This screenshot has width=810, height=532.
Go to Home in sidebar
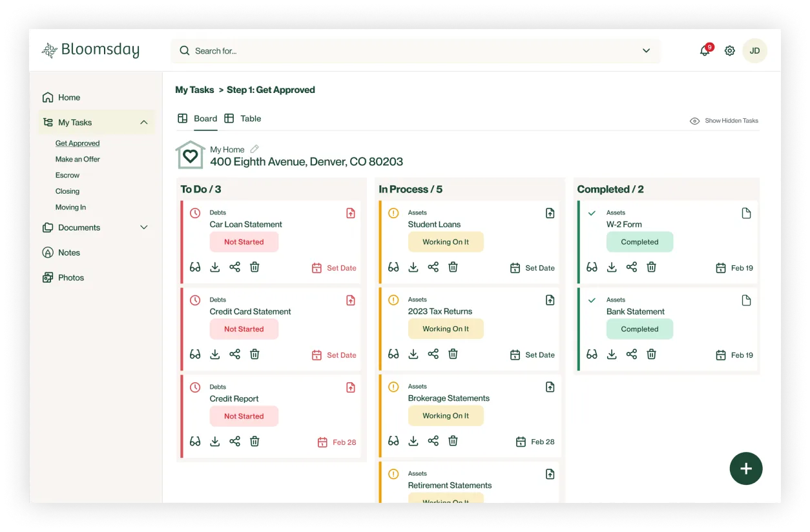pos(61,97)
